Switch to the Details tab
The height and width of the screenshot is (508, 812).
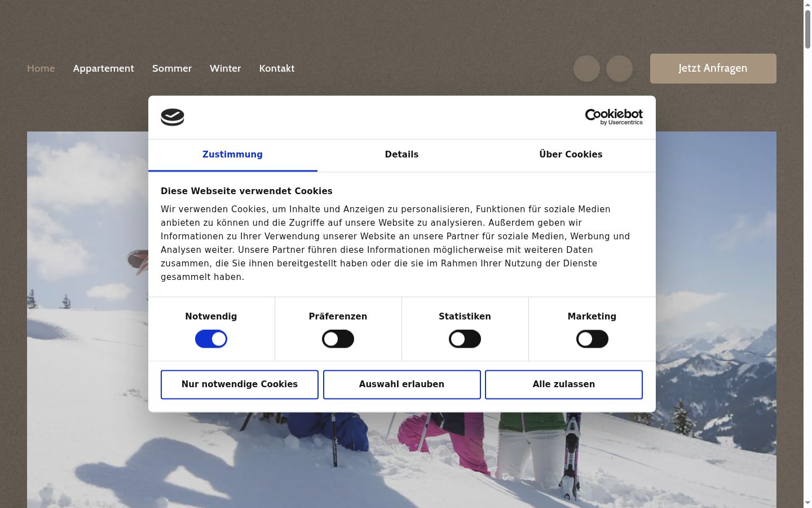401,155
